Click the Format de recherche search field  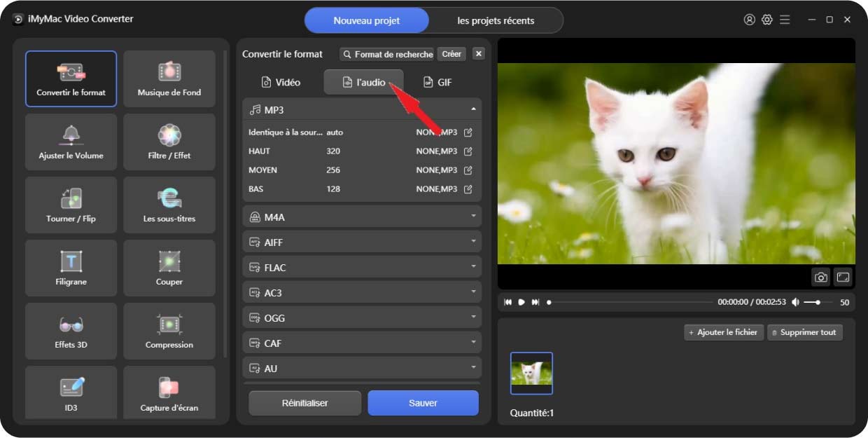pos(387,54)
